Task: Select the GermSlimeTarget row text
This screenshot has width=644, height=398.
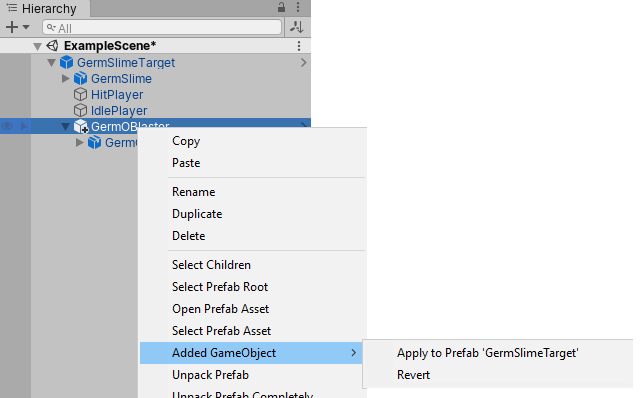Action: click(x=126, y=63)
